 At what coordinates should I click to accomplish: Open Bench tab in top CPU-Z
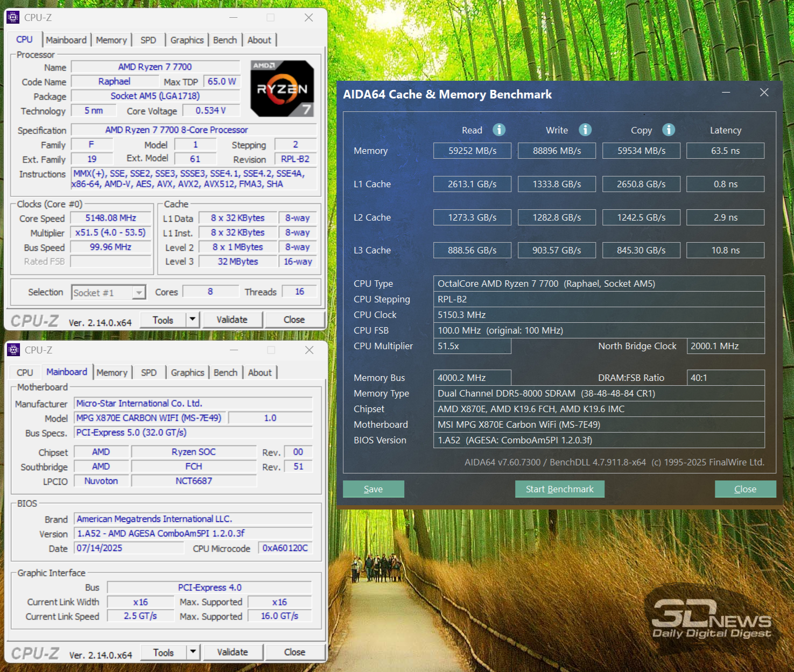coord(225,40)
